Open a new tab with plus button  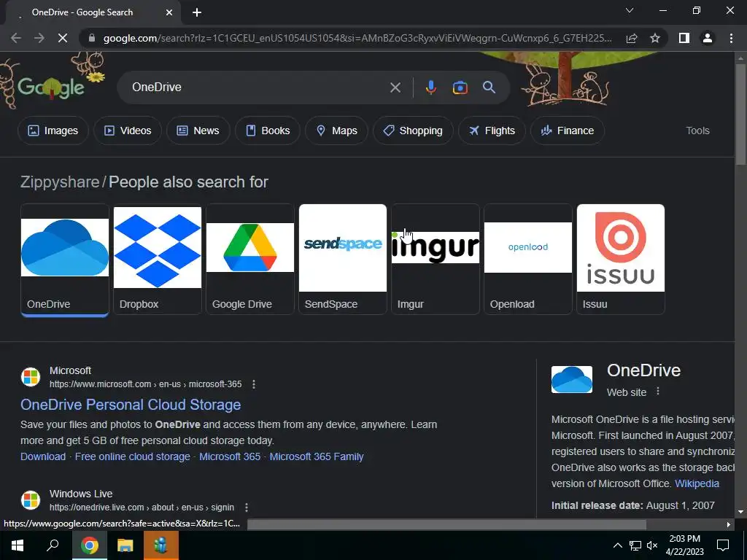click(x=197, y=12)
